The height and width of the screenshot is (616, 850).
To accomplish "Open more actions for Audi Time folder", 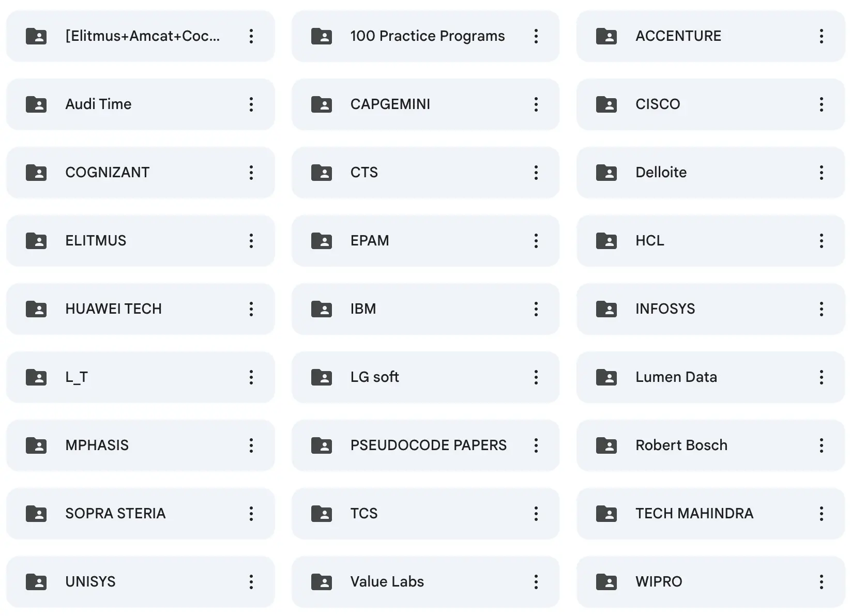I will coord(251,104).
